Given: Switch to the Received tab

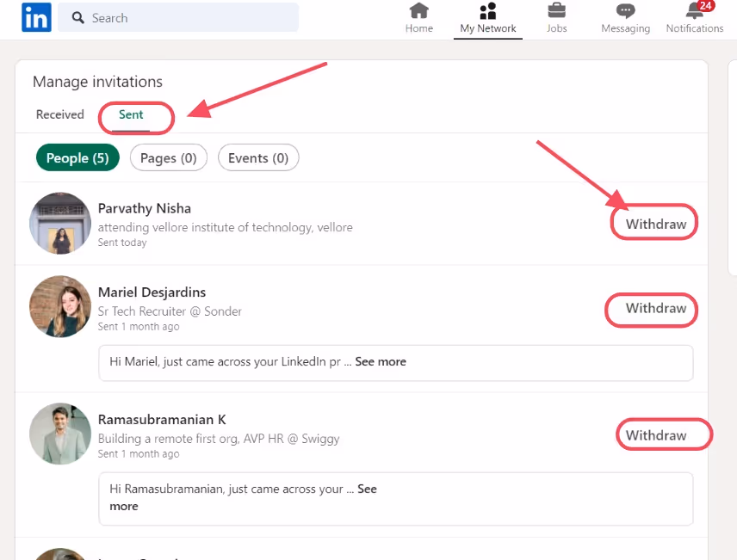Looking at the screenshot, I should 60,114.
